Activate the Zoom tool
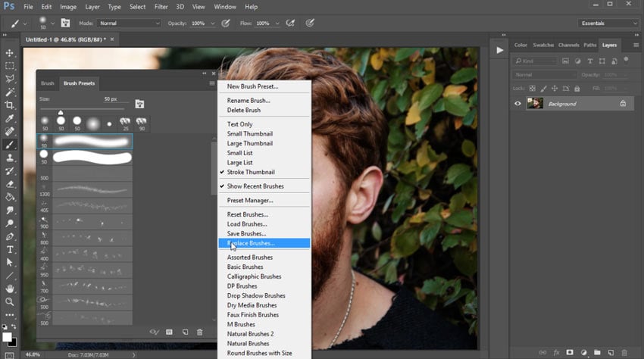This screenshot has height=359, width=644. coord(11,301)
